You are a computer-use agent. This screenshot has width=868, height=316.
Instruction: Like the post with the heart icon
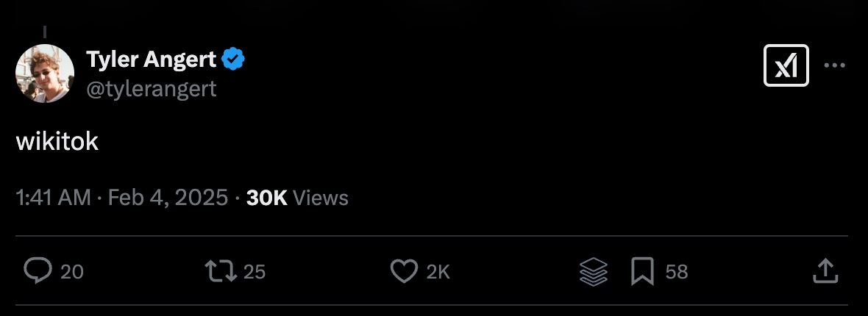pyautogui.click(x=403, y=271)
